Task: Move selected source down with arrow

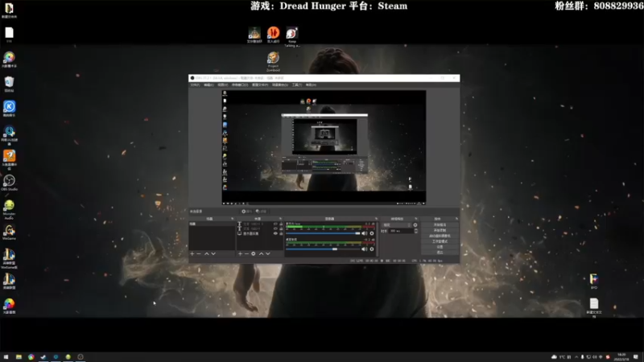Action: point(268,254)
